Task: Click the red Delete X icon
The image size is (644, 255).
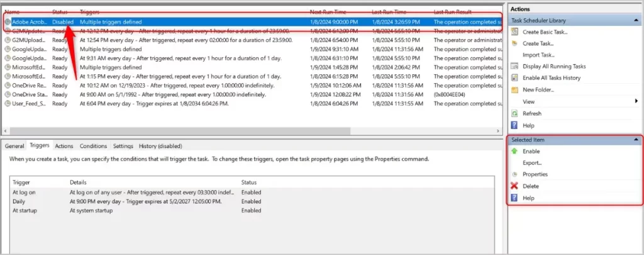Action: tap(514, 186)
